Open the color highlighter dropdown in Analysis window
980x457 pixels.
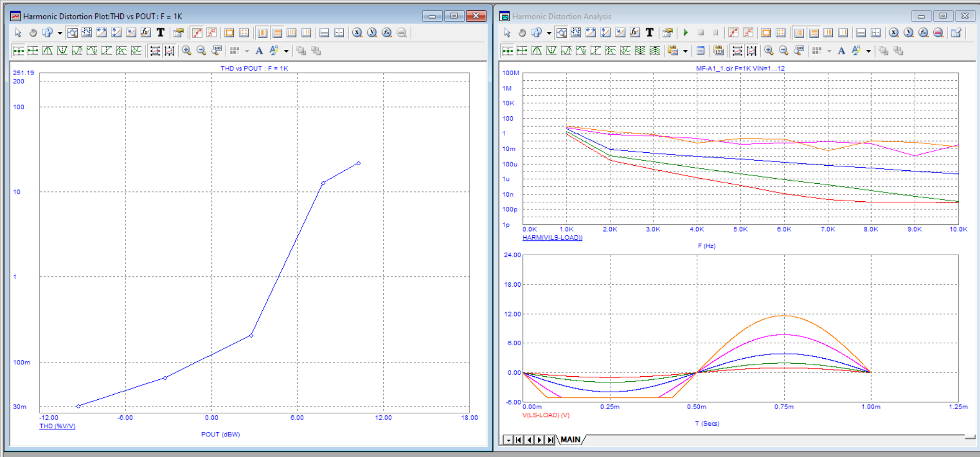click(868, 51)
